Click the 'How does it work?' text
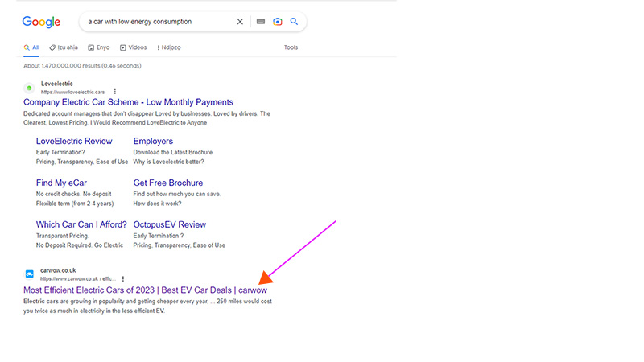Image resolution: width=644 pixels, height=362 pixels. point(157,204)
